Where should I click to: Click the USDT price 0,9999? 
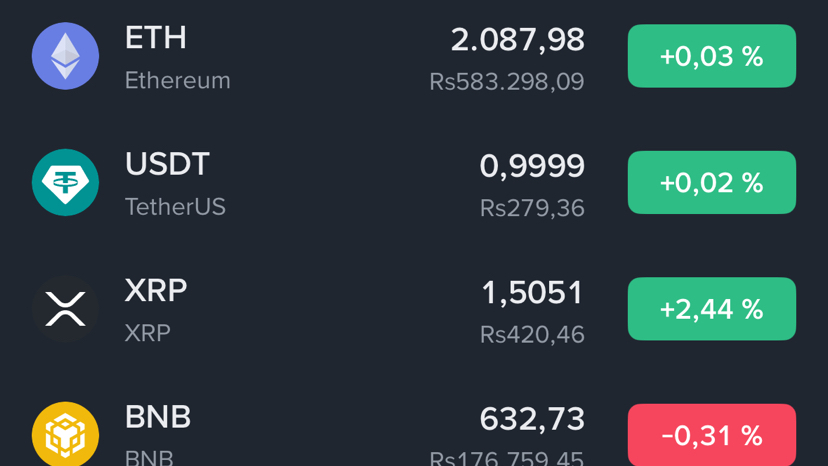point(532,166)
